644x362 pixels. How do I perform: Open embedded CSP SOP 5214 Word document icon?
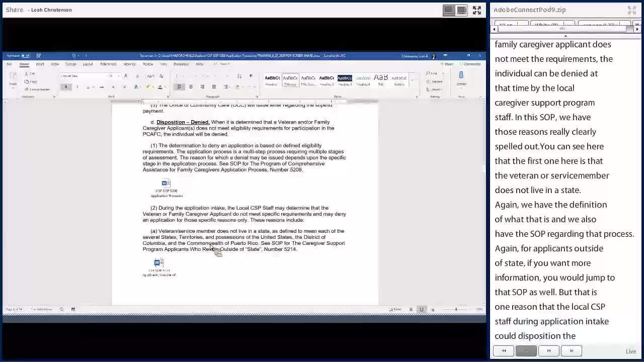coord(158,263)
